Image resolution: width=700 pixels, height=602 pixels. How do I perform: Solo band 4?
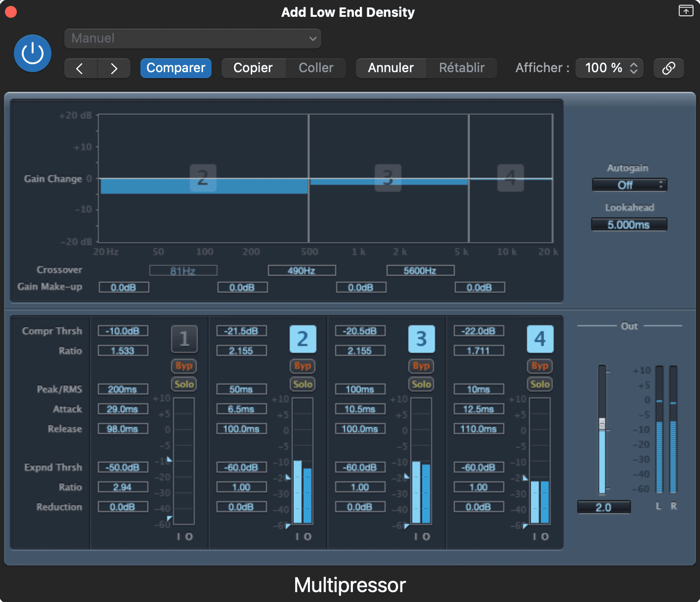point(540,384)
